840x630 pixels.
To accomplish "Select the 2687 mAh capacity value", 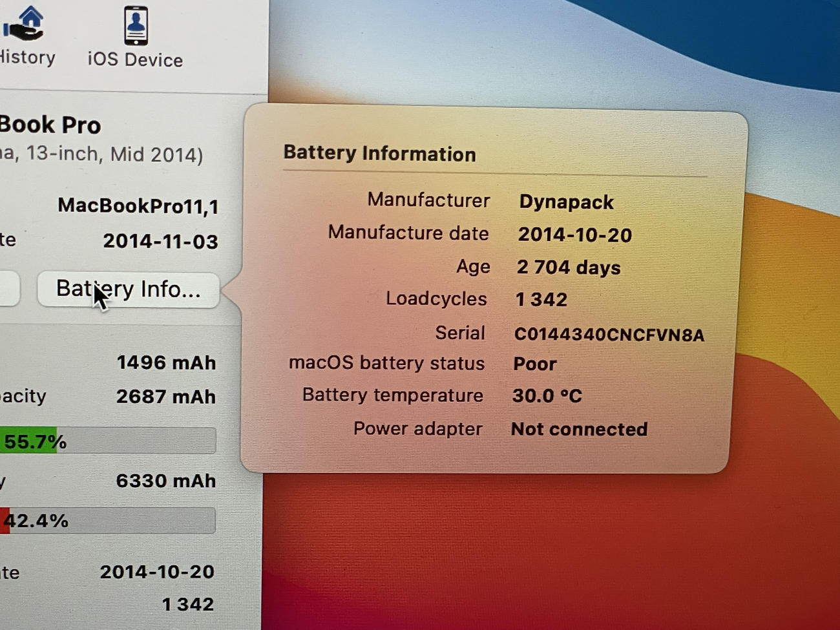I will (165, 396).
